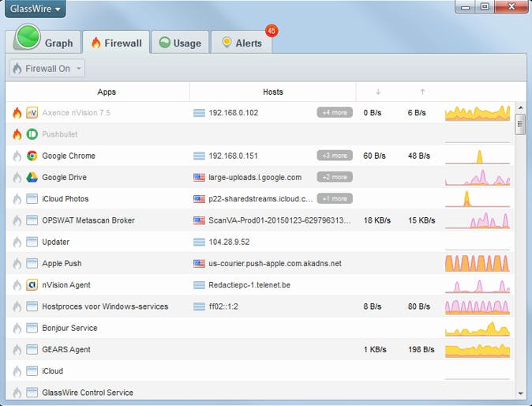
Task: Block Google Chrome with its flame icon
Action: click(17, 156)
